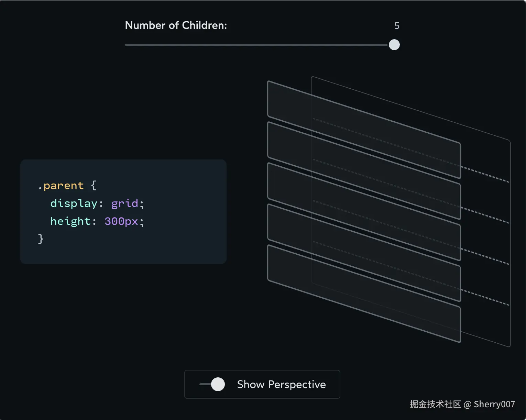Click the "Show Perspective" label text
This screenshot has height=420, width=526.
point(281,384)
